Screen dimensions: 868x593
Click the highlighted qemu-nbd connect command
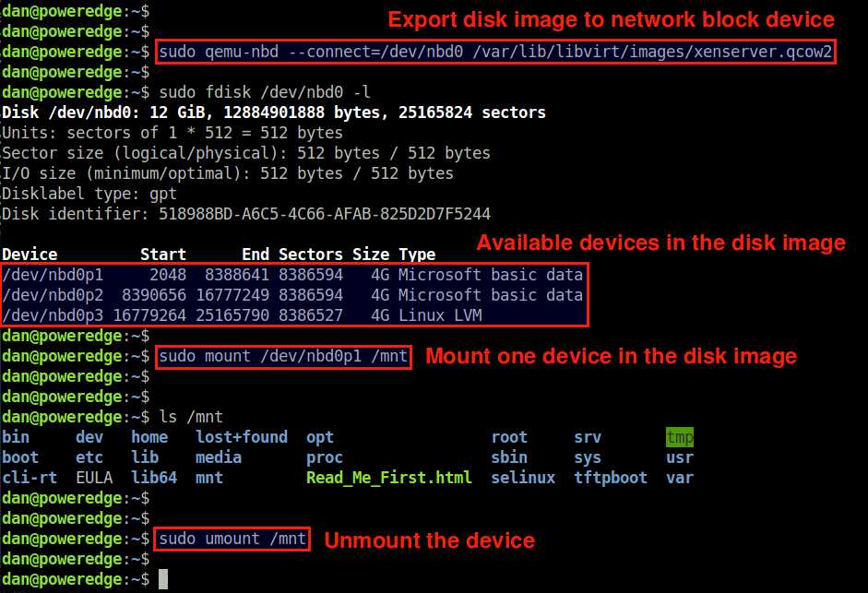495,52
